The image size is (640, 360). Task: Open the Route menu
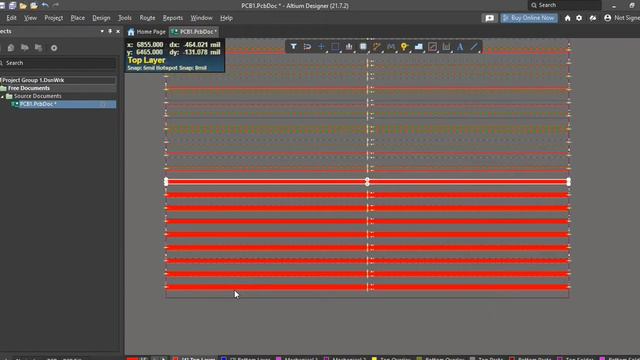click(x=147, y=18)
